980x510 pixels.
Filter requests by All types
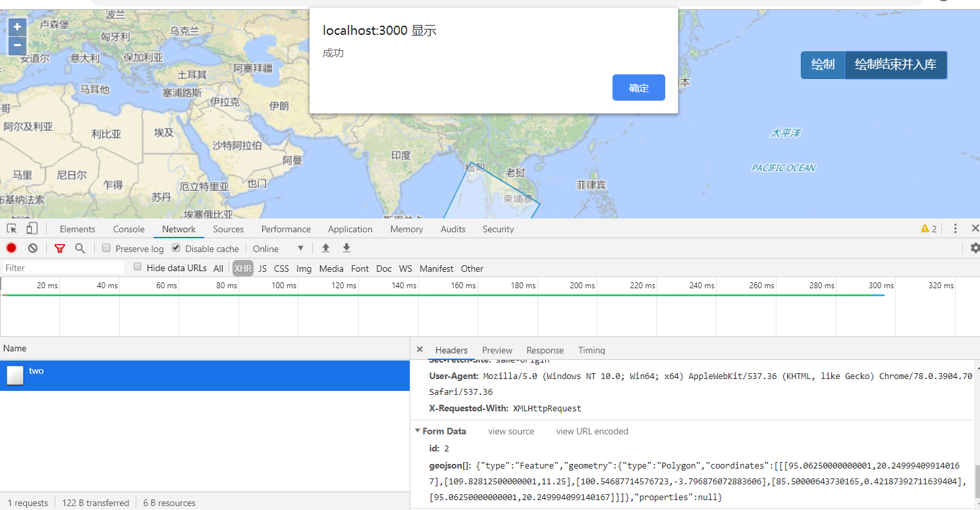pos(218,268)
